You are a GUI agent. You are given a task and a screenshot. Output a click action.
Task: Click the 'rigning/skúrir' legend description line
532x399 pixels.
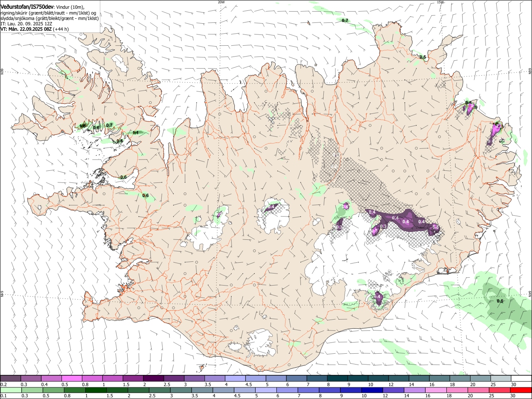[49, 13]
